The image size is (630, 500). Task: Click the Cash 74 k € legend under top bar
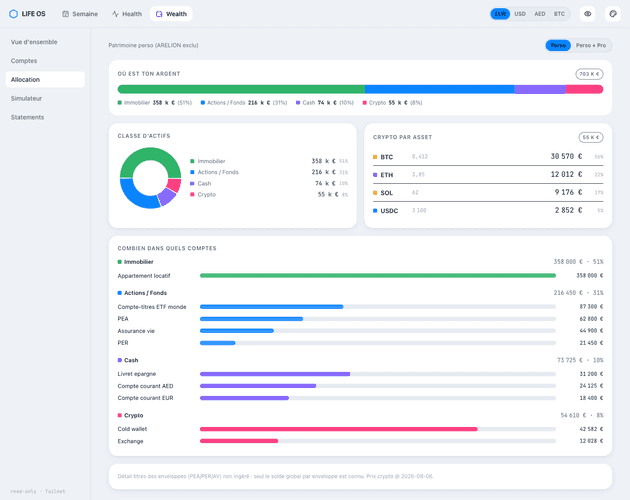pos(325,103)
